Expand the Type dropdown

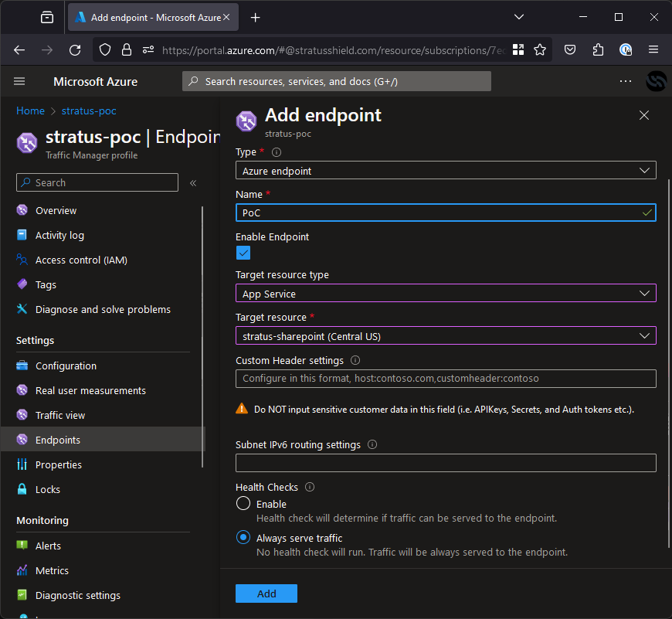click(x=446, y=171)
